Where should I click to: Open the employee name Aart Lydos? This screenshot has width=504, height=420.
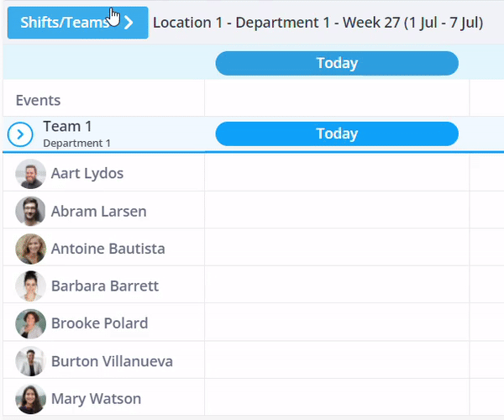[87, 174]
